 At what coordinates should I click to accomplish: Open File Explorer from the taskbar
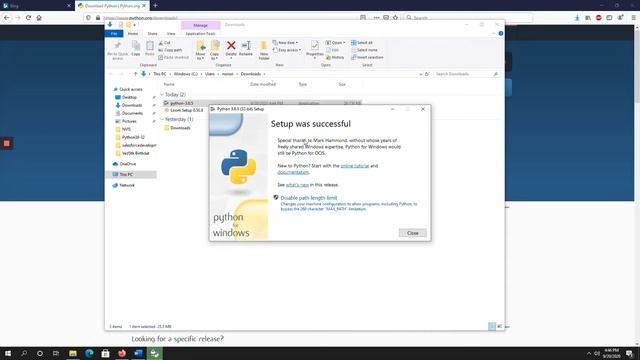[73, 353]
